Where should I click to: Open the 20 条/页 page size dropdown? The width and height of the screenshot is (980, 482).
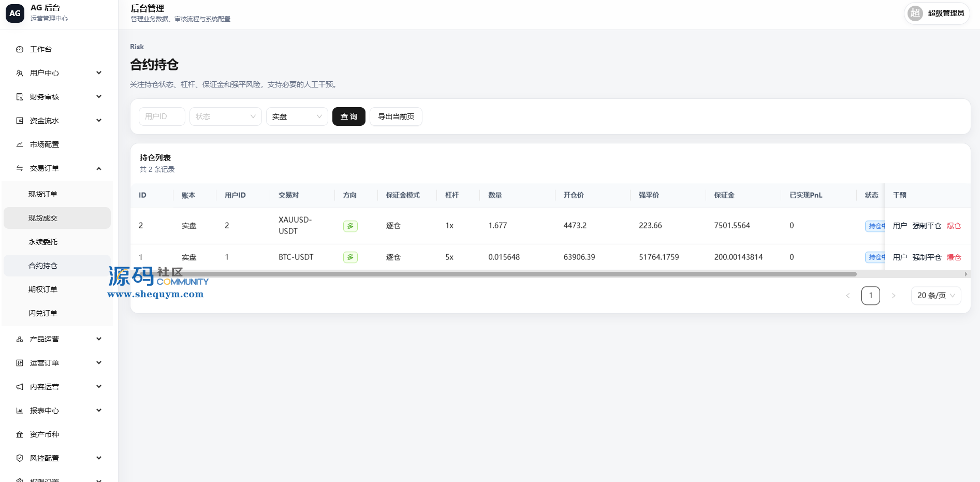[936, 296]
